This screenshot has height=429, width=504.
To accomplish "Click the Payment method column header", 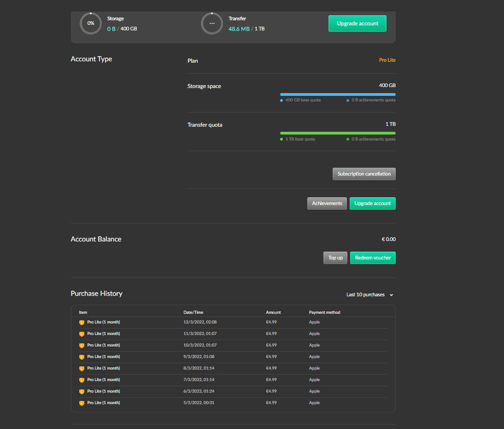I will [x=324, y=312].
